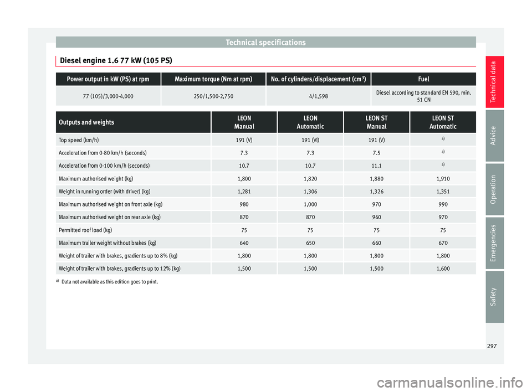Select the 191 (VI) top speed value
The image size is (532, 392).
(310, 140)
